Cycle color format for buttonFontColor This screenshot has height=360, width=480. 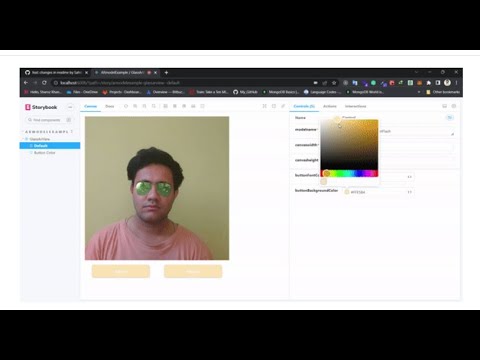pos(409,177)
